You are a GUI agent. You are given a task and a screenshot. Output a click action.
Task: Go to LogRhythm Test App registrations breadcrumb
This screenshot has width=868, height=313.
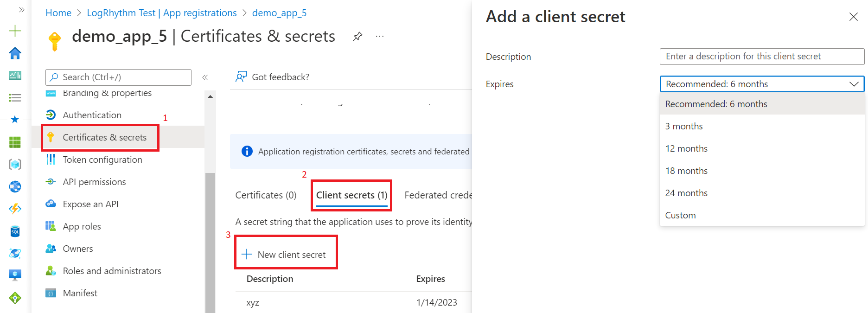coord(162,13)
